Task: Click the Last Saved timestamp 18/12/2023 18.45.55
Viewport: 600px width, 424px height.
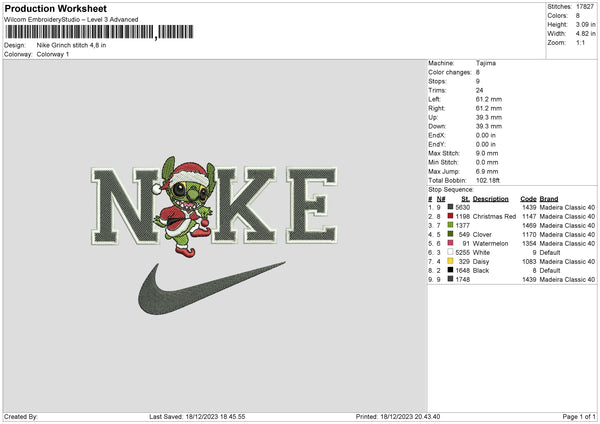Action: (215, 416)
